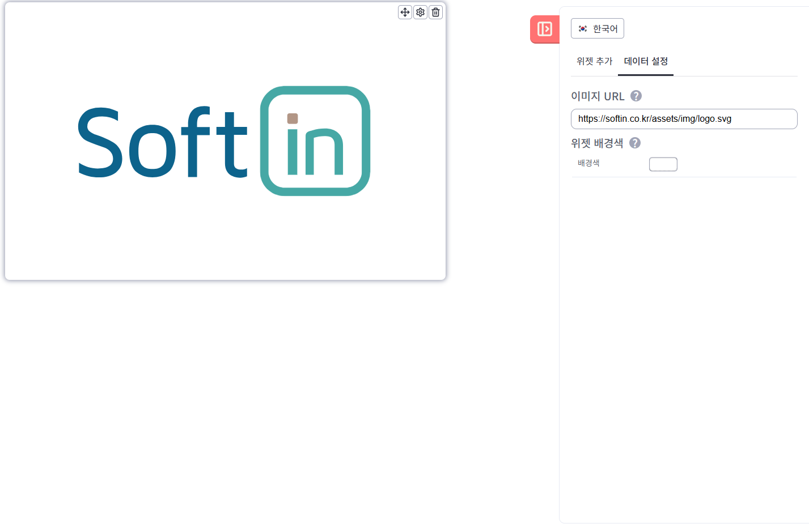The width and height of the screenshot is (809, 532).
Task: Delete the widget with trash icon
Action: pyautogui.click(x=435, y=12)
